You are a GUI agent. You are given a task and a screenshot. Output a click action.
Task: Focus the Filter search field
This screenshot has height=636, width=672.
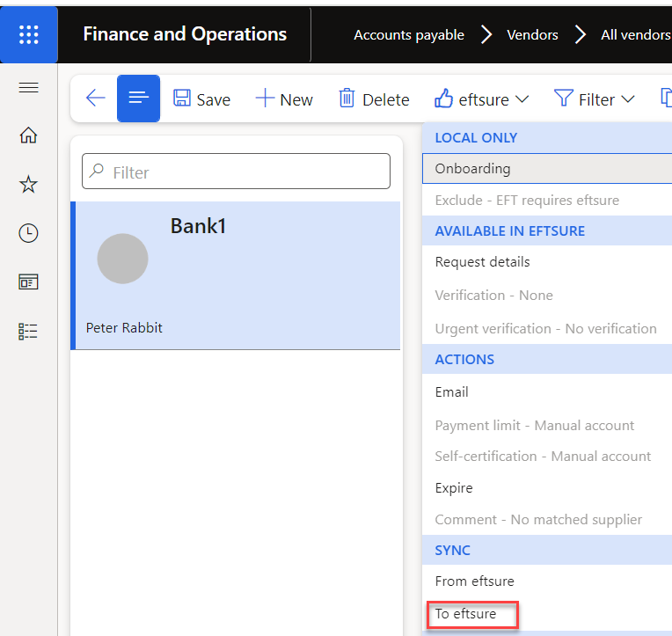point(236,172)
